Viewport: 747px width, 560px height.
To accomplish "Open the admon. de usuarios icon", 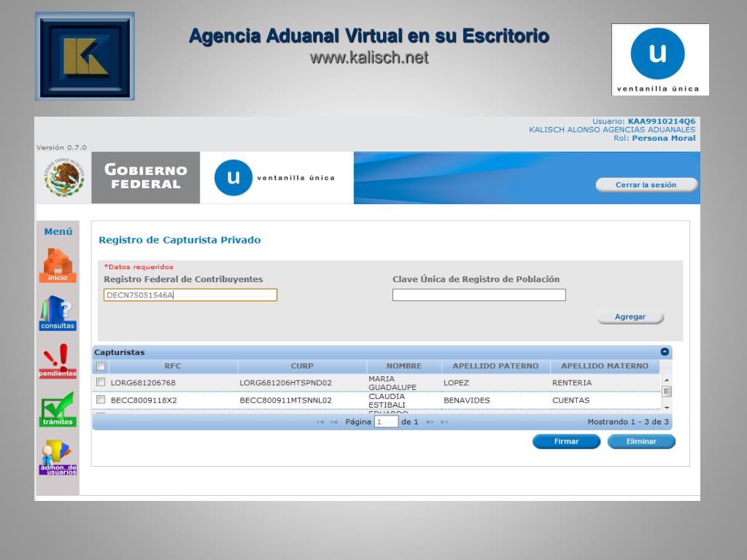I will tap(58, 458).
